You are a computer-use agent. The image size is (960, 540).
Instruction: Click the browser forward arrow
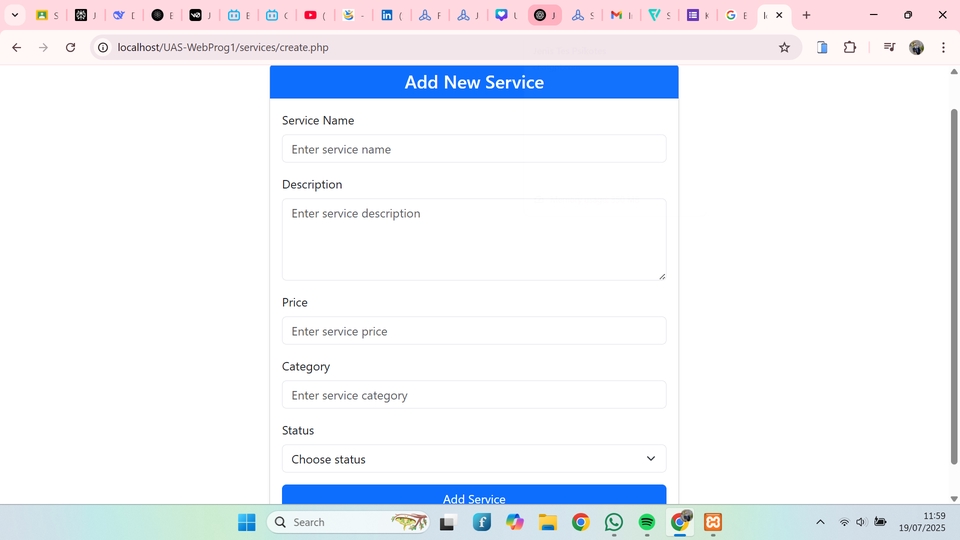43,47
